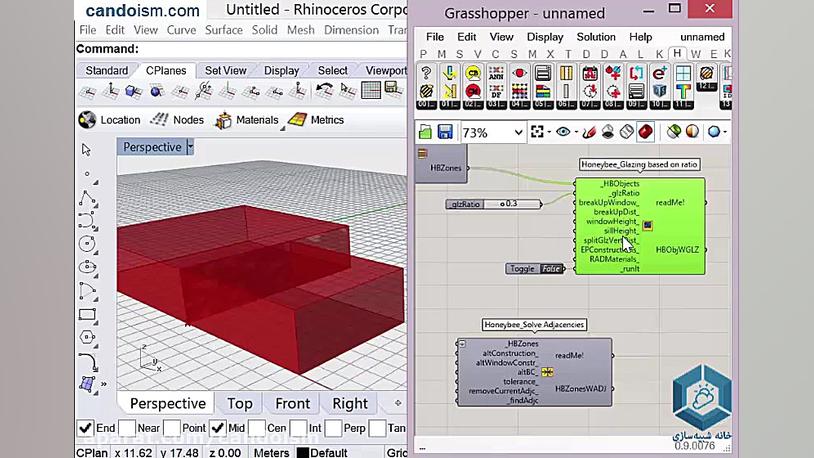Select the wireframe preview mode icon
This screenshot has width=814, height=458.
[627, 132]
